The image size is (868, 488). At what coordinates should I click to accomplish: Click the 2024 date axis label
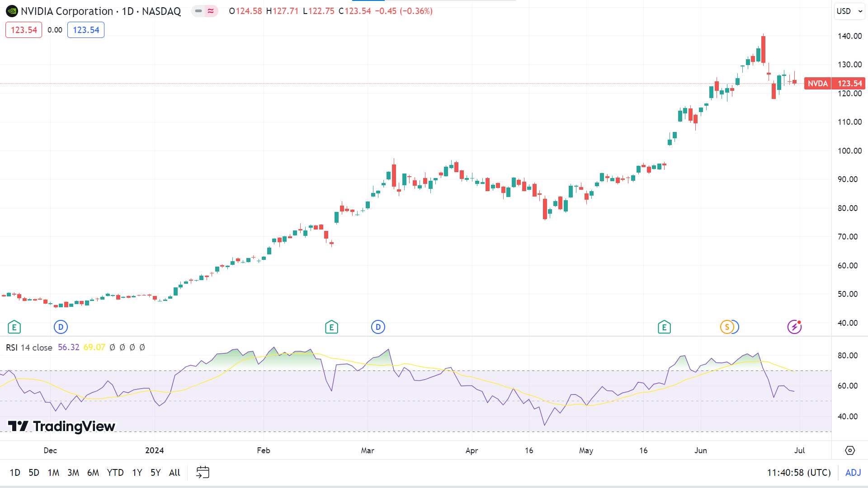(154, 450)
